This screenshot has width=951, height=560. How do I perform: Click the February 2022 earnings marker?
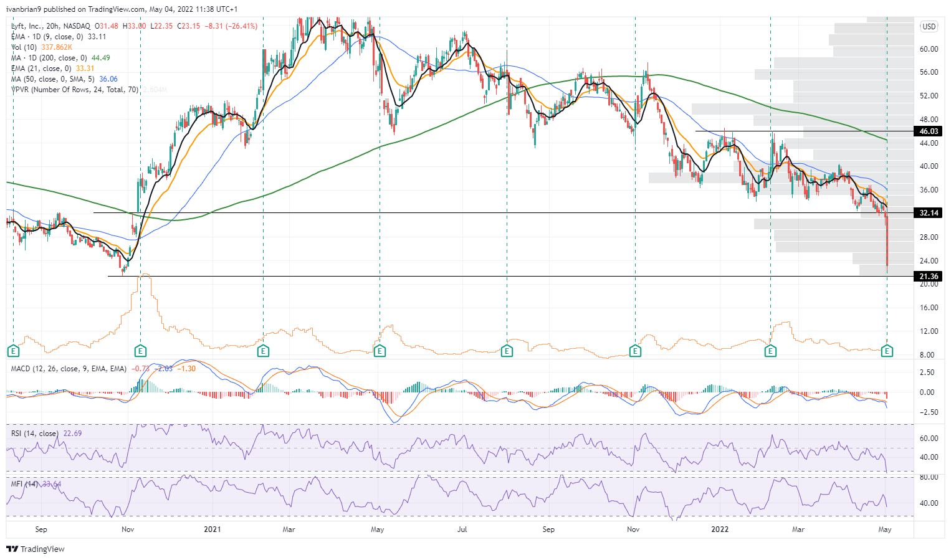tap(771, 351)
